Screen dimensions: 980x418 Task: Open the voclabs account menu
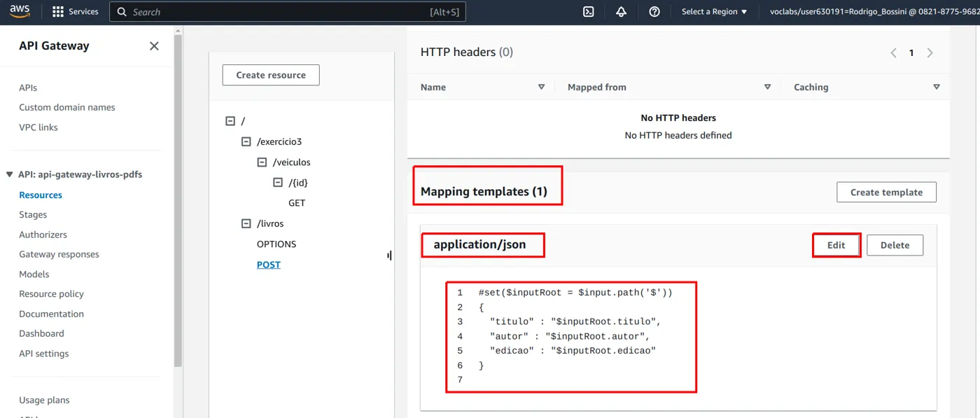click(874, 12)
